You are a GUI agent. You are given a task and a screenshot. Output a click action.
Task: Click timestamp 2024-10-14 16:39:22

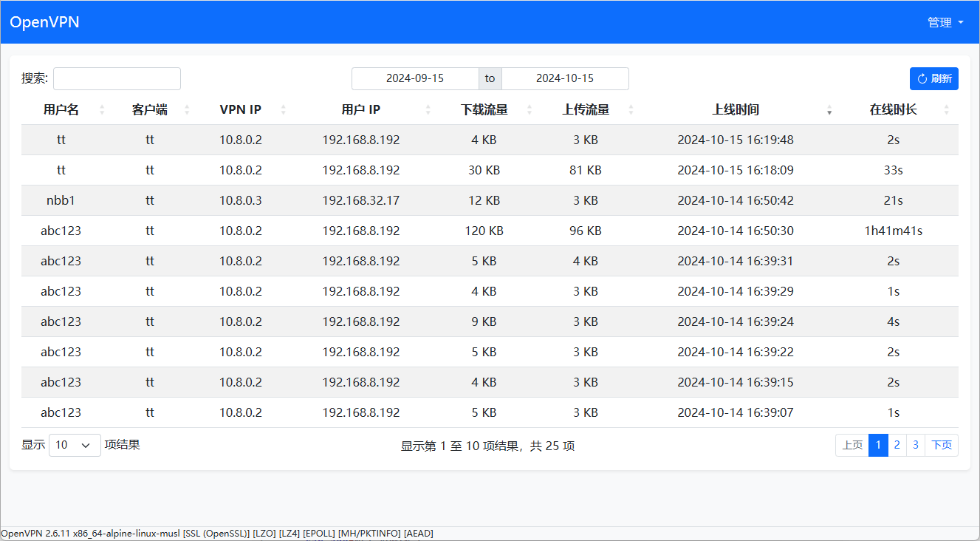[736, 352]
